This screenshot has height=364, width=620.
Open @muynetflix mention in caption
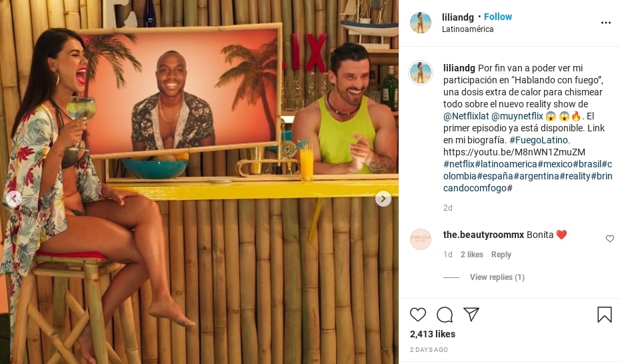(x=517, y=116)
